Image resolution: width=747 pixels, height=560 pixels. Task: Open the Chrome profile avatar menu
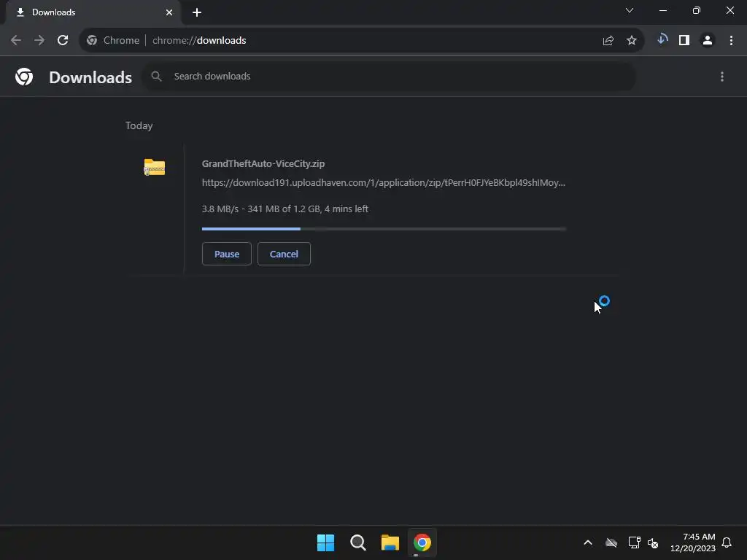coord(708,41)
